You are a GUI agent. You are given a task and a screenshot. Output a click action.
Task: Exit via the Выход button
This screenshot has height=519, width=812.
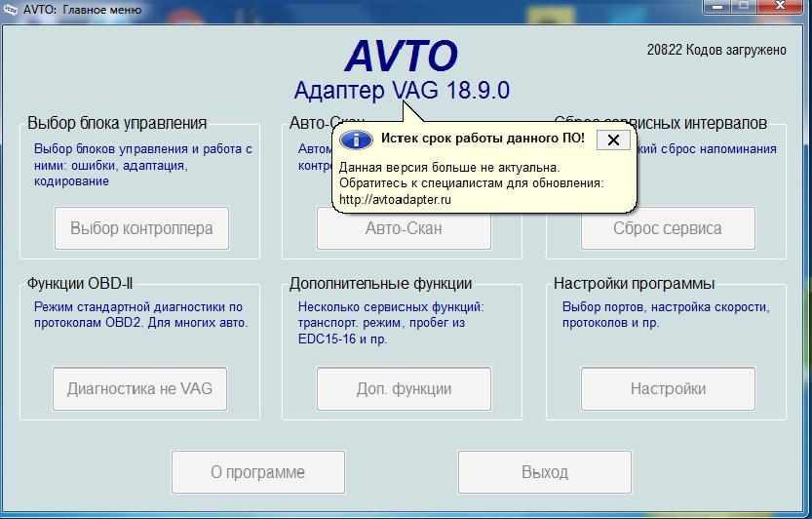tap(544, 472)
